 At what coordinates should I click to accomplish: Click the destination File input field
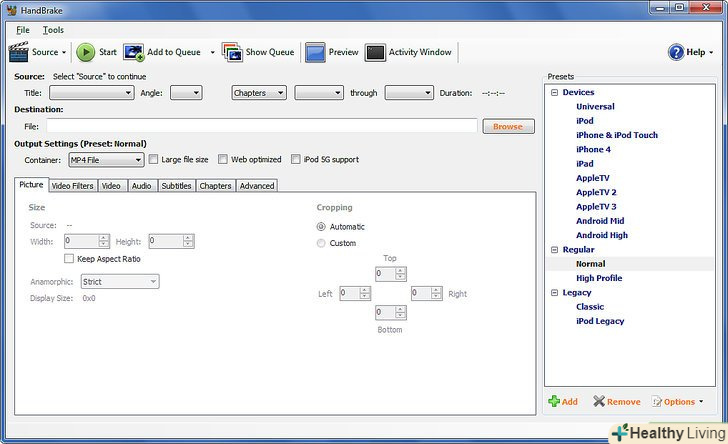point(262,126)
